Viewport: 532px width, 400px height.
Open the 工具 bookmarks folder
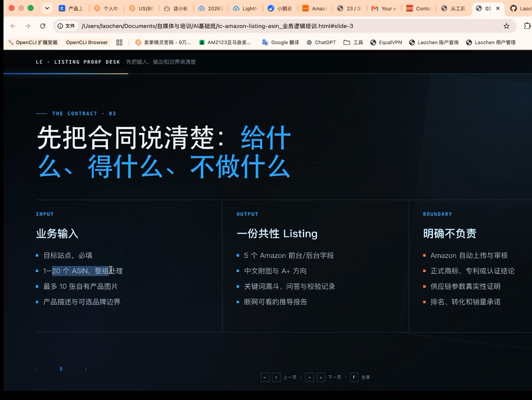(x=353, y=42)
